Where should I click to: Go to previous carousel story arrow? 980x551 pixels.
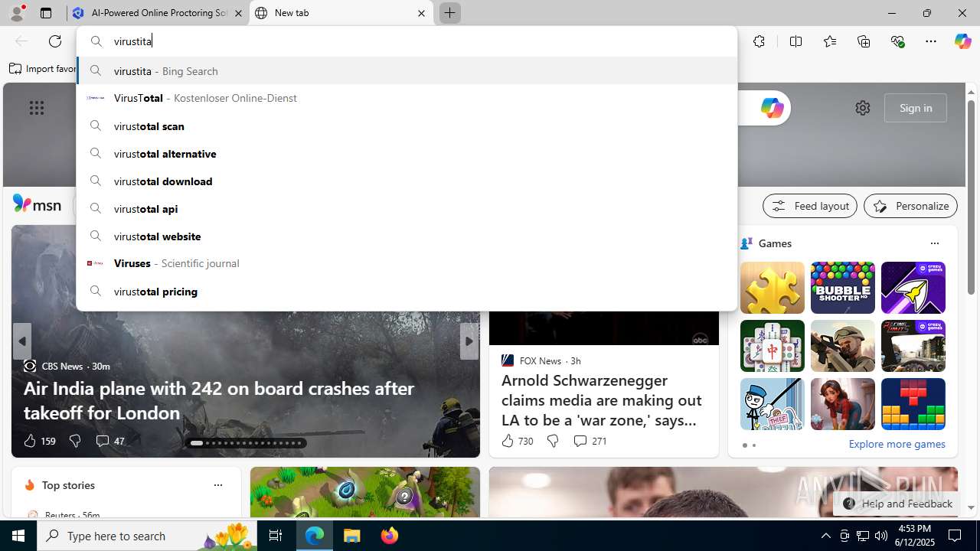pyautogui.click(x=21, y=341)
